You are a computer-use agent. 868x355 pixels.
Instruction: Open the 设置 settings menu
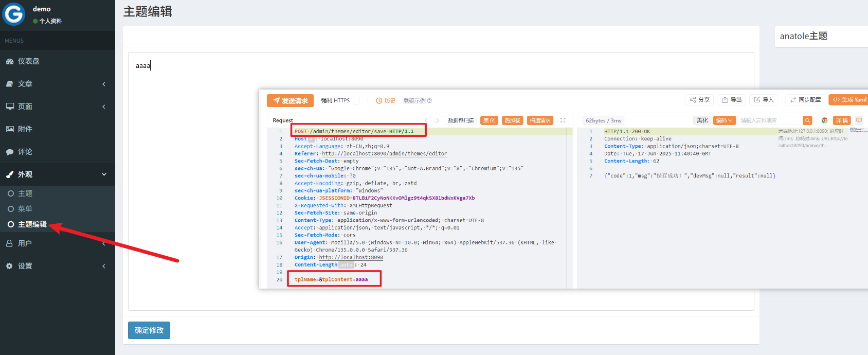click(25, 266)
